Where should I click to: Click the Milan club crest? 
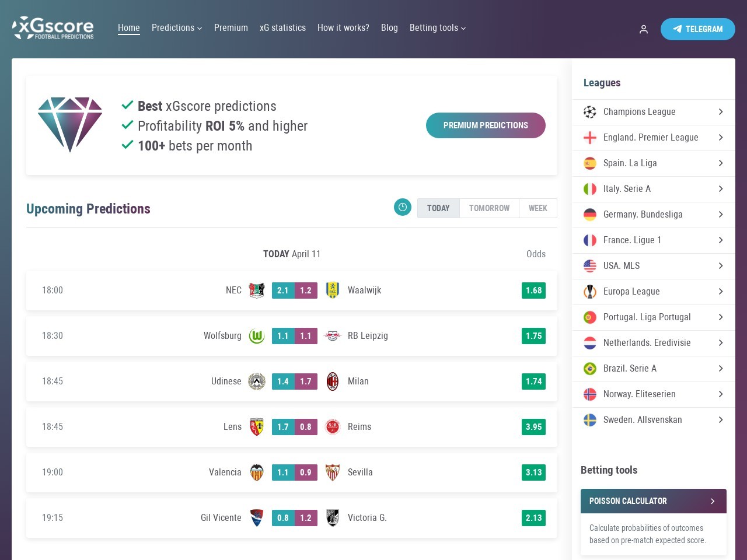(x=333, y=381)
